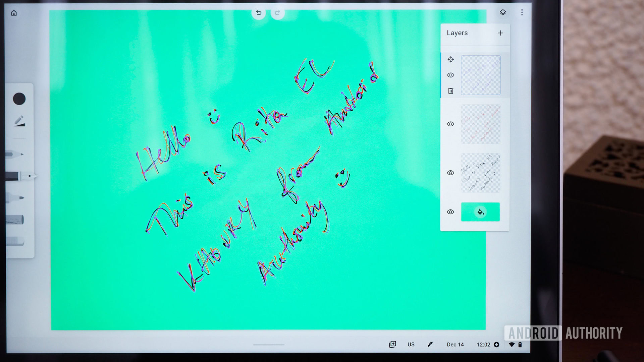
Task: Delete the selected layer with the trash button
Action: click(450, 91)
